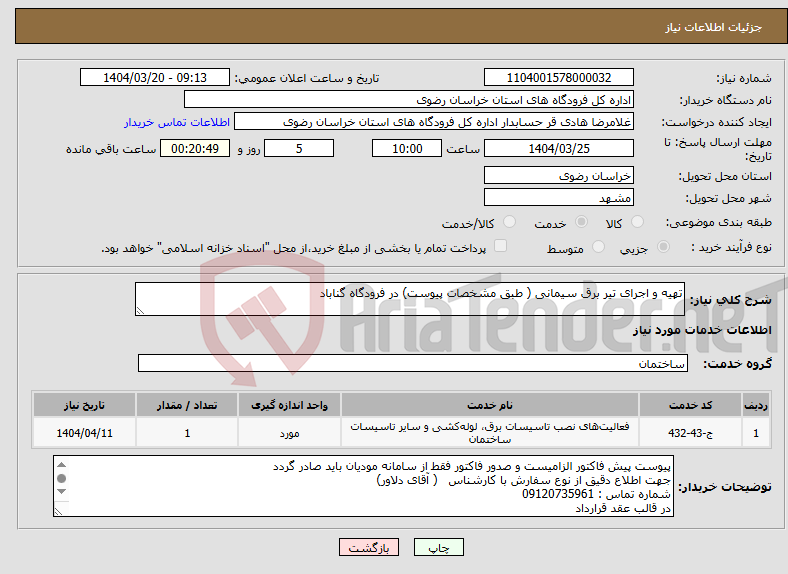Click the طبقه بندی موضوعی label

point(719,223)
